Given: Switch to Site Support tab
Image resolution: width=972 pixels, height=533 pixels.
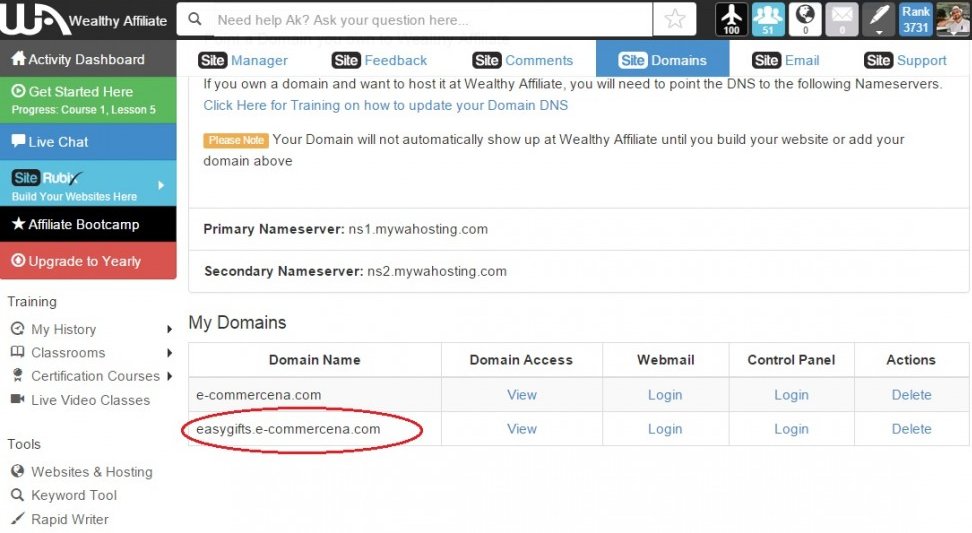Looking at the screenshot, I should point(905,60).
